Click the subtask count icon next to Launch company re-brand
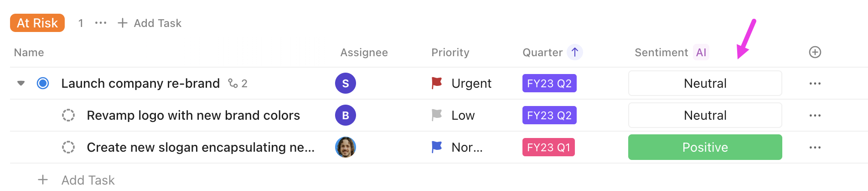The height and width of the screenshot is (191, 868). (233, 83)
